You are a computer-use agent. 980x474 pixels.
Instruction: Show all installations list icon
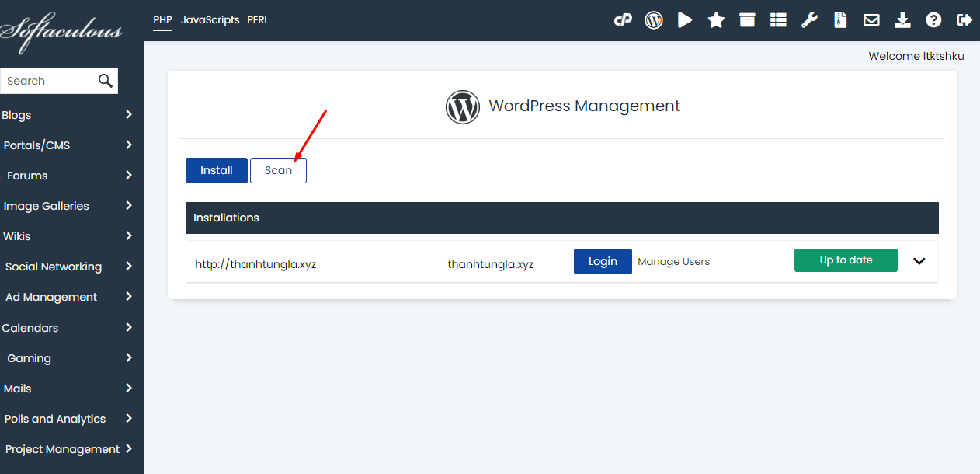pos(778,20)
